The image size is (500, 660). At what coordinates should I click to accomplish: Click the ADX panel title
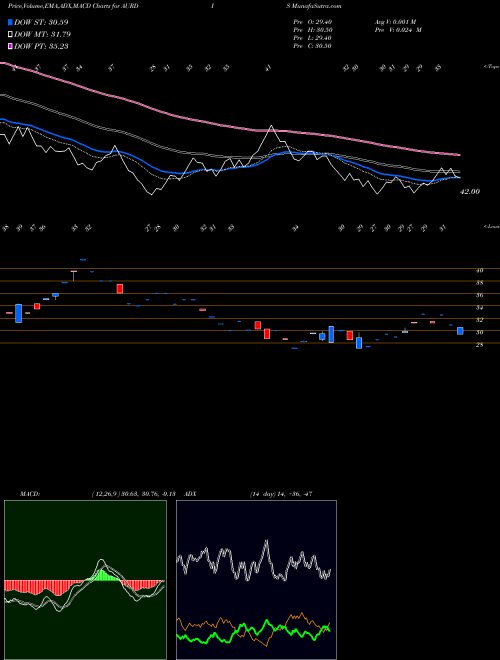pos(190,494)
